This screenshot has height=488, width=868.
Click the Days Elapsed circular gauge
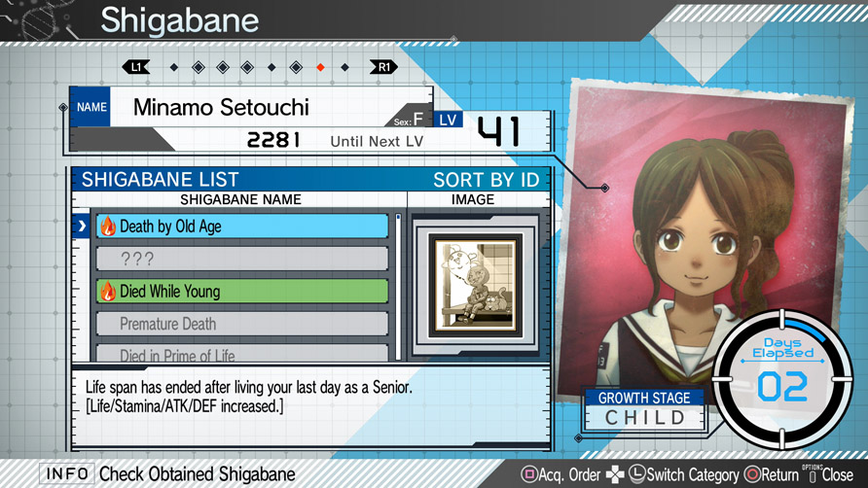click(x=782, y=379)
